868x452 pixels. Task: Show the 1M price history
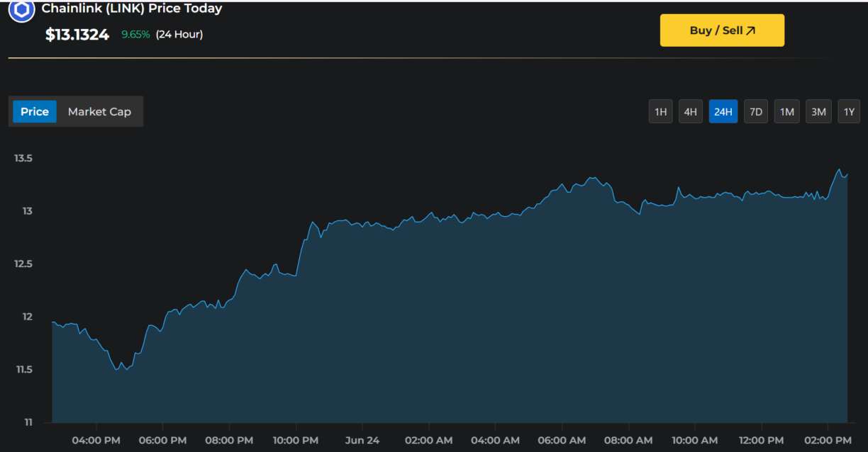coord(786,112)
